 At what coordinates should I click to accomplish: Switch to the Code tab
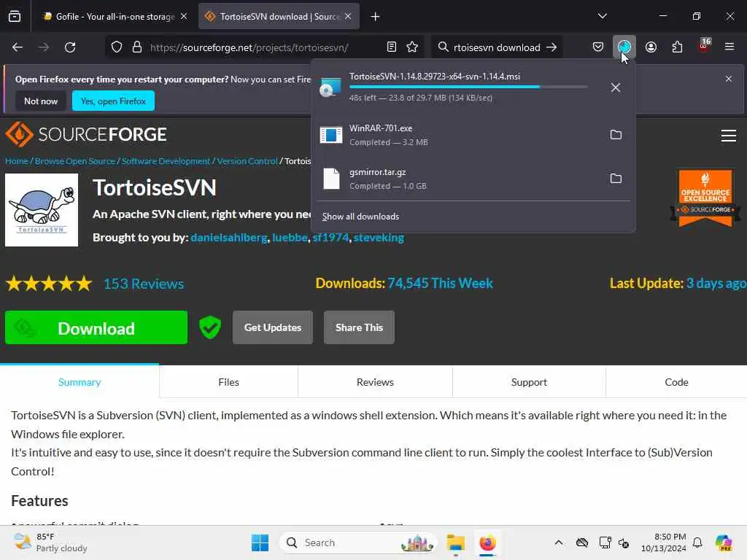pyautogui.click(x=676, y=382)
